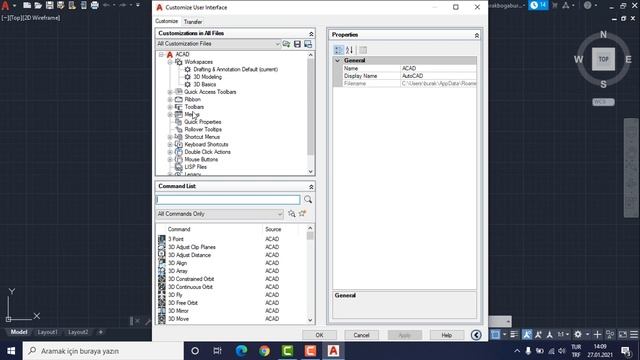The image size is (640, 360).
Task: Collapse the Properties pane chevron
Action: pyautogui.click(x=476, y=36)
